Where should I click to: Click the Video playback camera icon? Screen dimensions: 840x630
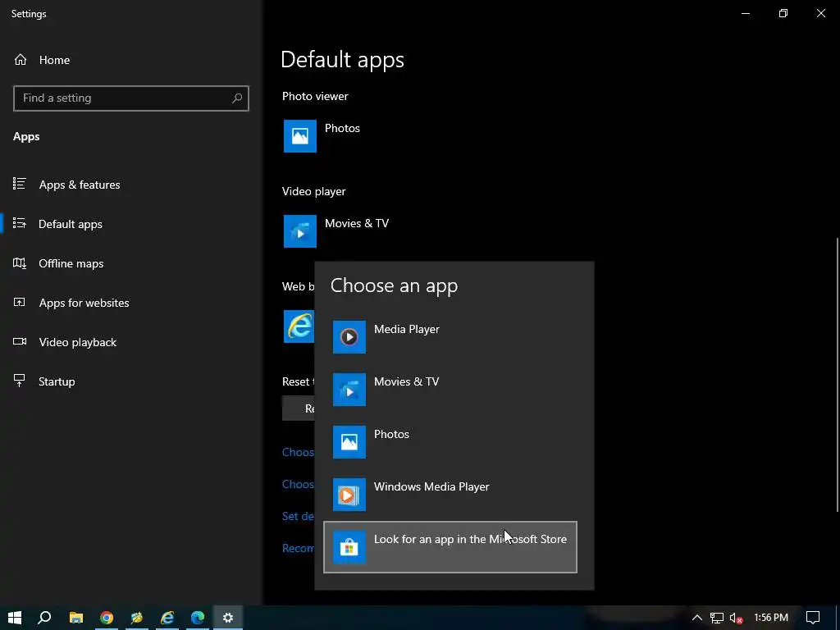[20, 341]
